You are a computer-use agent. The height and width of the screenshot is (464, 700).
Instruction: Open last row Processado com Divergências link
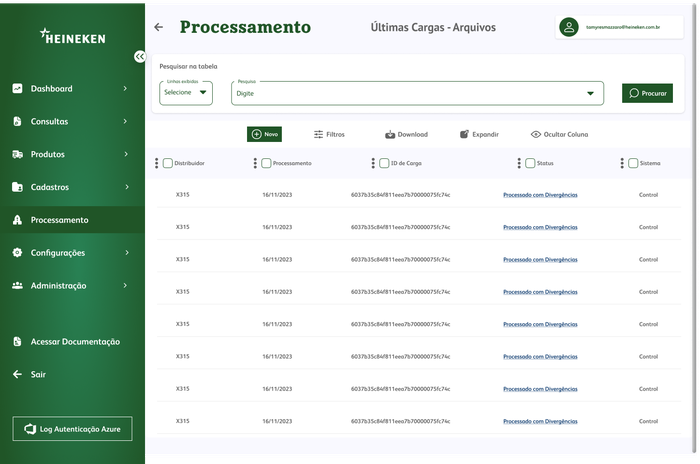540,421
